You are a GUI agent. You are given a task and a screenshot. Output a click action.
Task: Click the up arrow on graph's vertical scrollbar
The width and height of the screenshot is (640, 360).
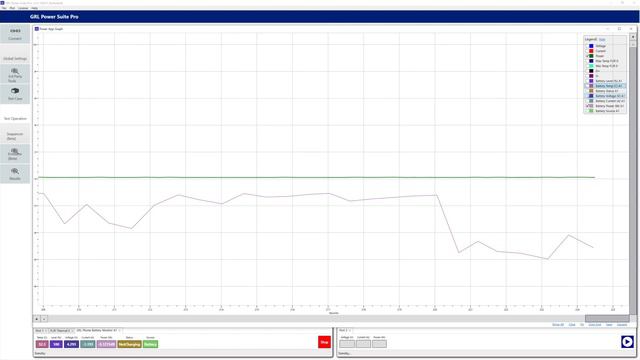[633, 37]
